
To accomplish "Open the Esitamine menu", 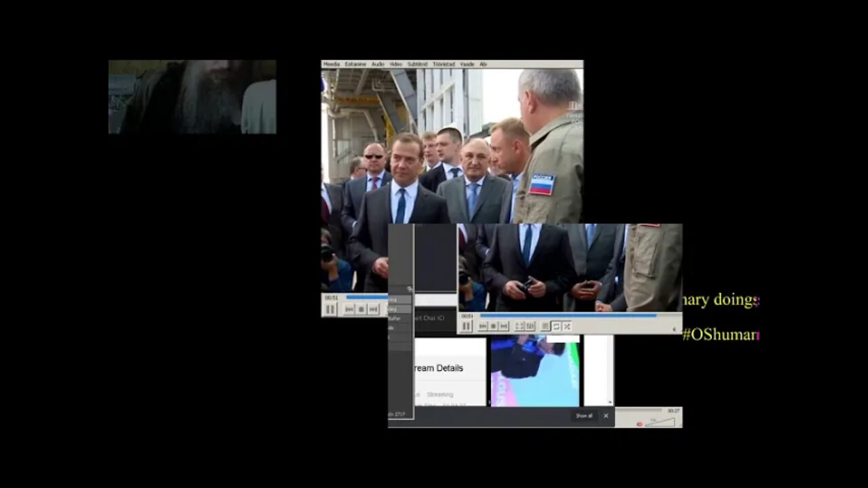I will click(355, 64).
